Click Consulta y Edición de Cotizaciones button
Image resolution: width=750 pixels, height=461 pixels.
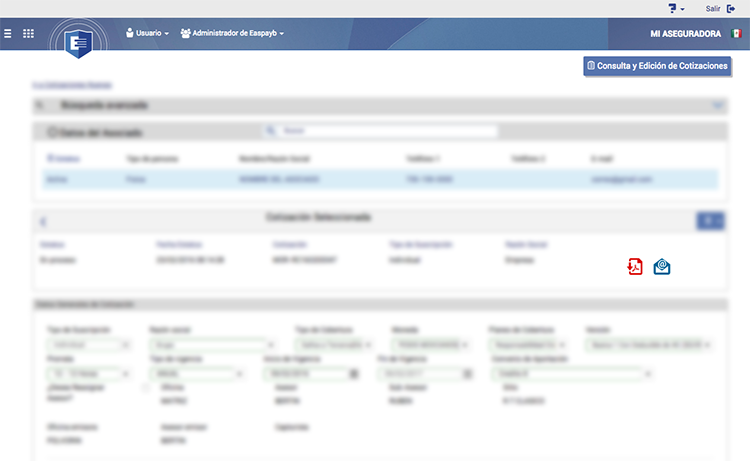point(658,66)
